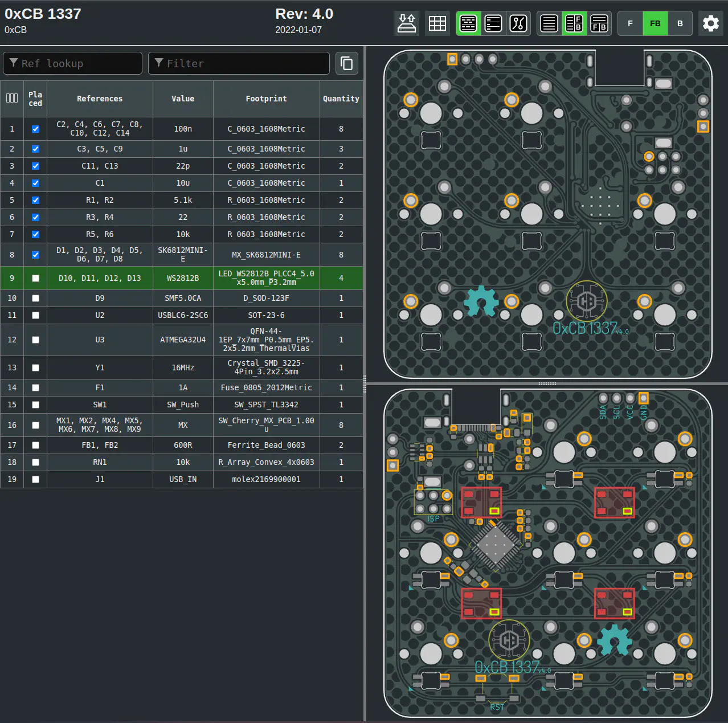Show back layer only with B
Screen dimensions: 728x723
(x=680, y=23)
